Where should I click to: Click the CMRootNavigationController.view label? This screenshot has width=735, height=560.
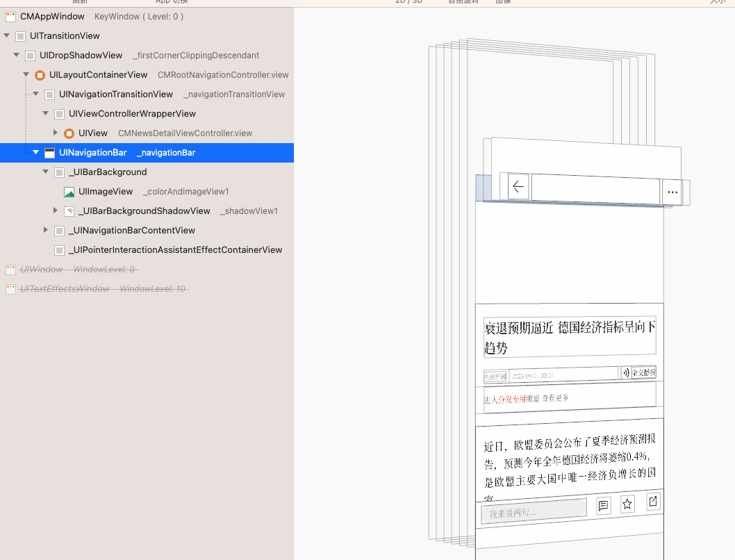(x=223, y=75)
